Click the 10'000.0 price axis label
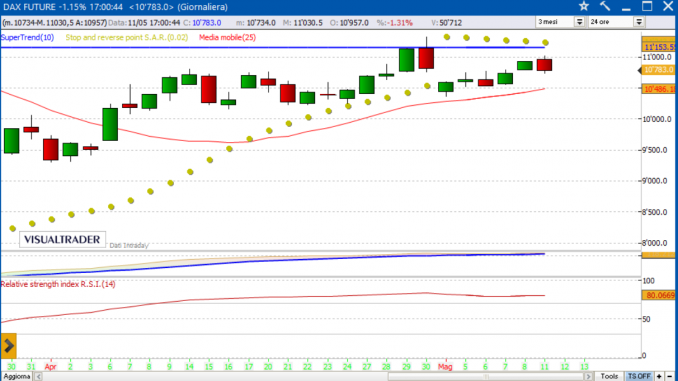 click(x=657, y=119)
